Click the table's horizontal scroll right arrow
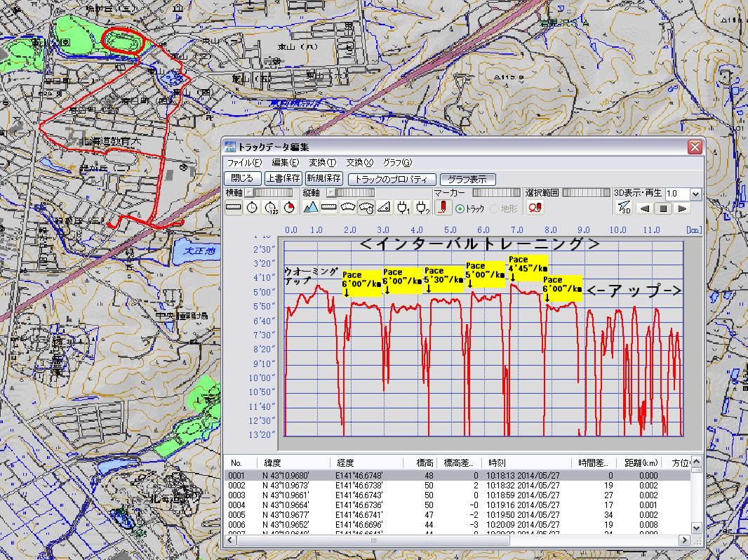748x560 pixels. pyautogui.click(x=685, y=540)
